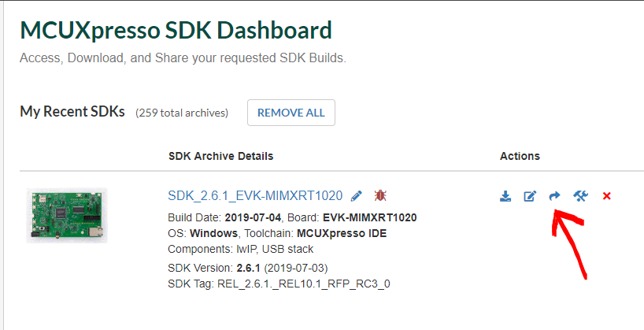Open the SDK_2.6.1_EVK-MIMXRT1020 link

255,195
